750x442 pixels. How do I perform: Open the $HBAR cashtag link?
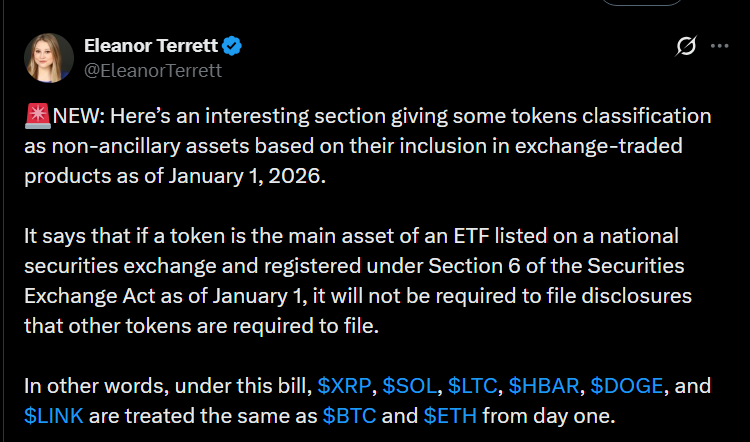[x=544, y=386]
